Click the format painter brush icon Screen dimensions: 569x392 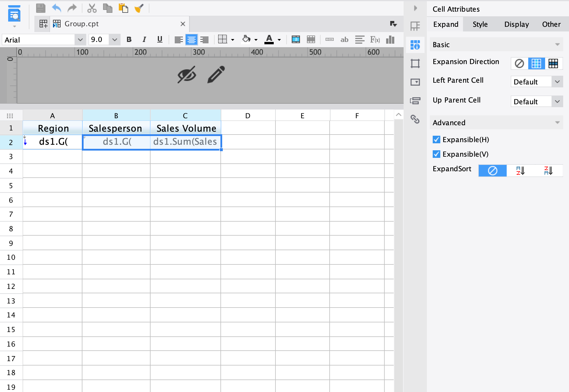(x=139, y=8)
